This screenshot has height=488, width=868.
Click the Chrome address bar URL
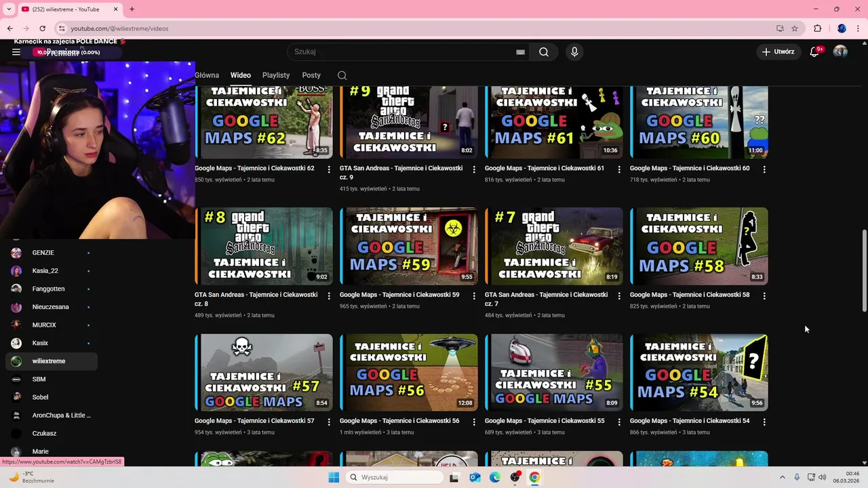coord(119,28)
